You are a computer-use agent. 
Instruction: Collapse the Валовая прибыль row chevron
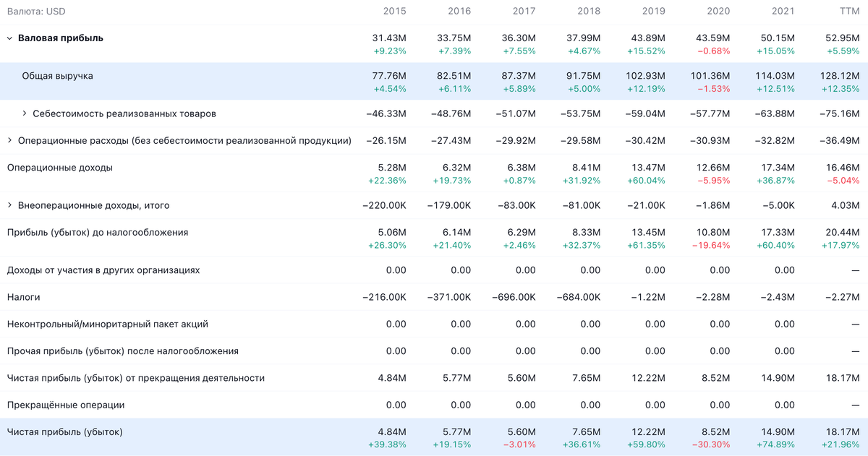(x=9, y=38)
